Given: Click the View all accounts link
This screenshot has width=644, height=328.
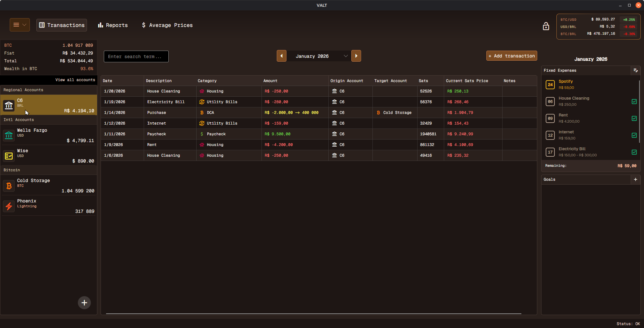Looking at the screenshot, I should [75, 80].
